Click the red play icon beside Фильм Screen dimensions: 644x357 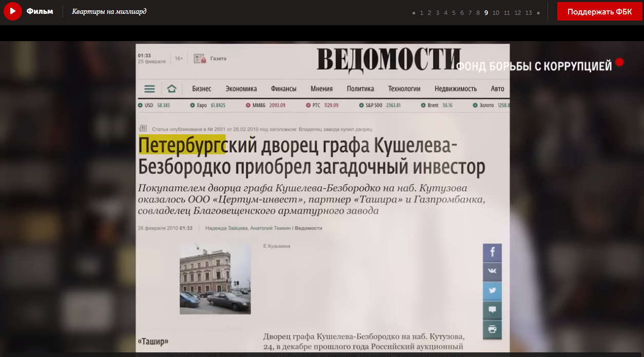(x=12, y=11)
